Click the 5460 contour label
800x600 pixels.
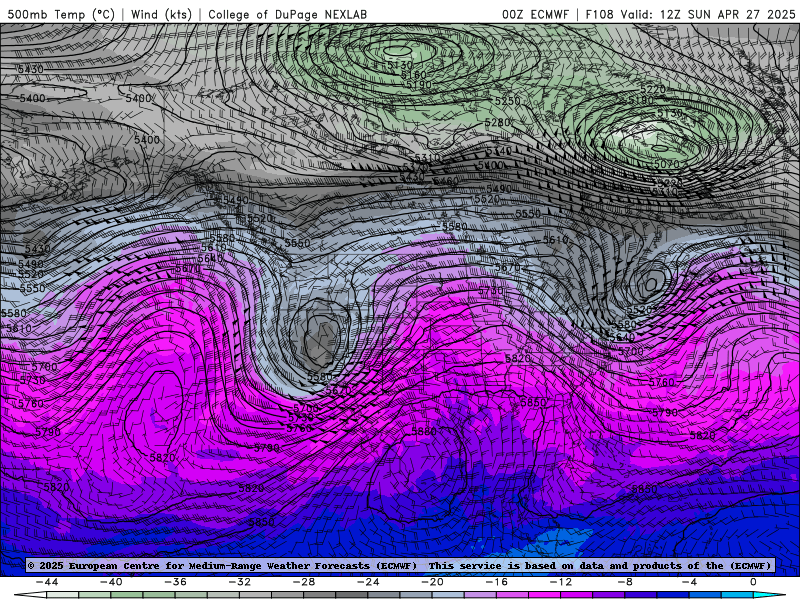coord(446,181)
